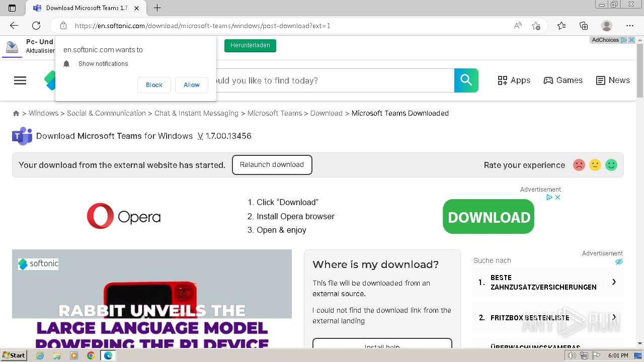Click the browser address bar URL

[x=203, y=26]
